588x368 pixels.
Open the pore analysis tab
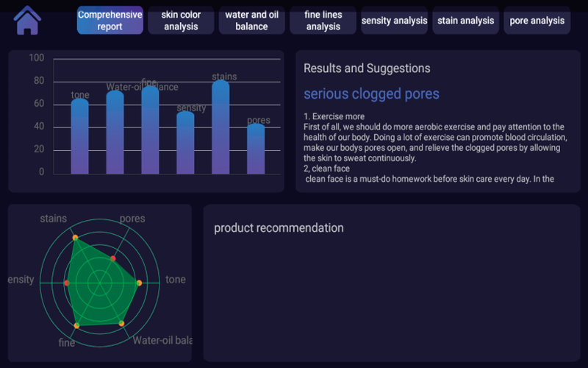(x=537, y=21)
